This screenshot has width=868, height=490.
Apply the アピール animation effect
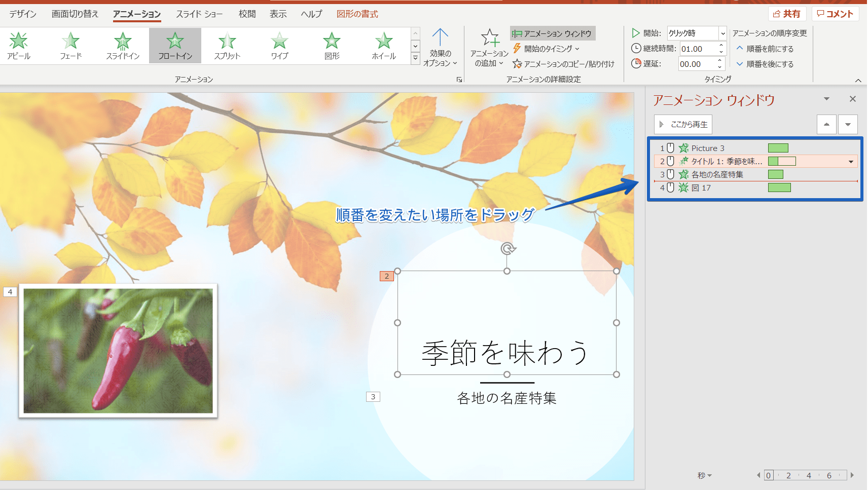click(x=19, y=46)
